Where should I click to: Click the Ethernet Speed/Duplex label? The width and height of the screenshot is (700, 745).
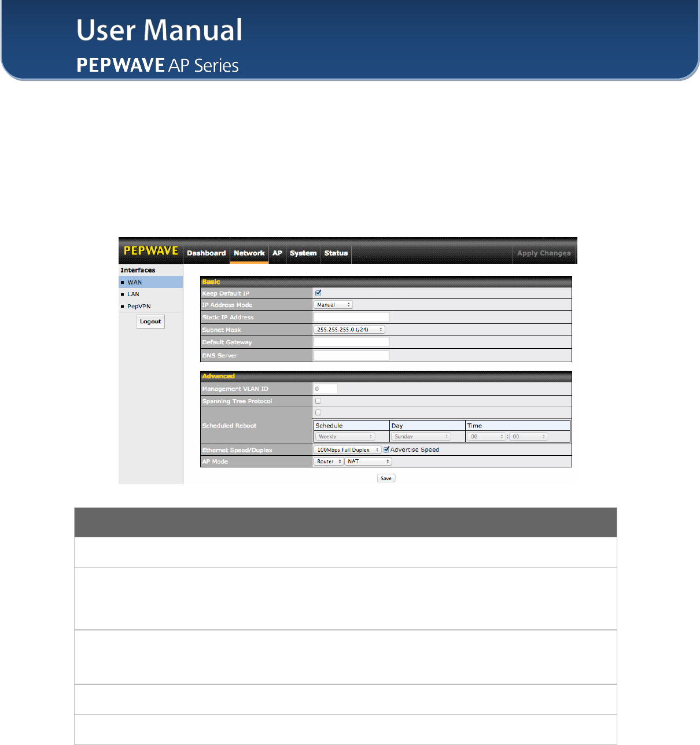pyautogui.click(x=237, y=450)
